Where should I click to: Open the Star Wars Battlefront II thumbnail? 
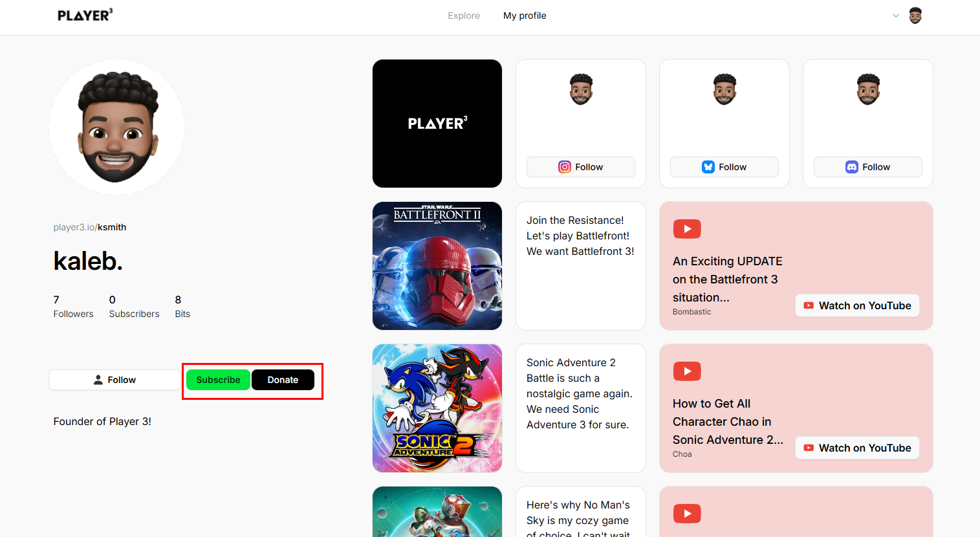click(437, 266)
